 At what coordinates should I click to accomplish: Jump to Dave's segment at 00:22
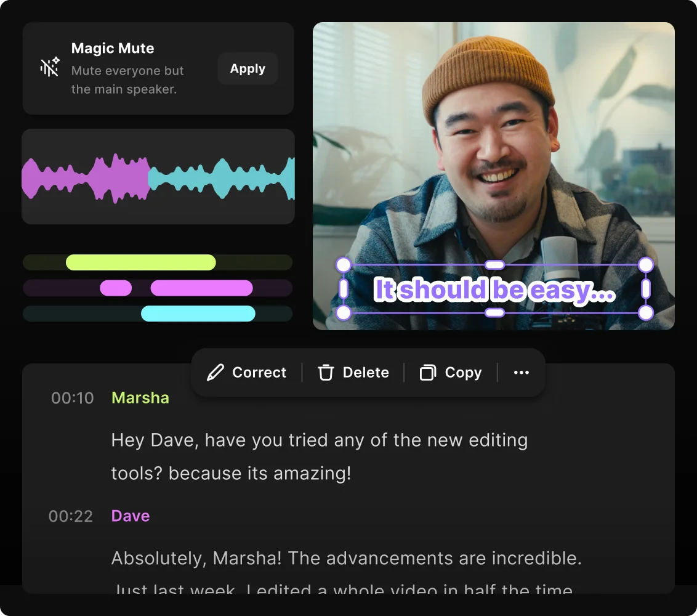(x=71, y=516)
